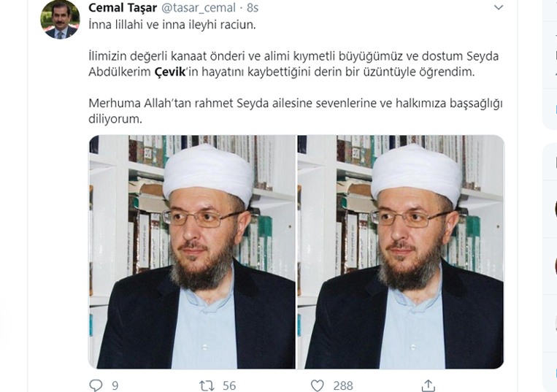Open the share tweet icon
The width and height of the screenshot is (557, 392).
pyautogui.click(x=429, y=385)
